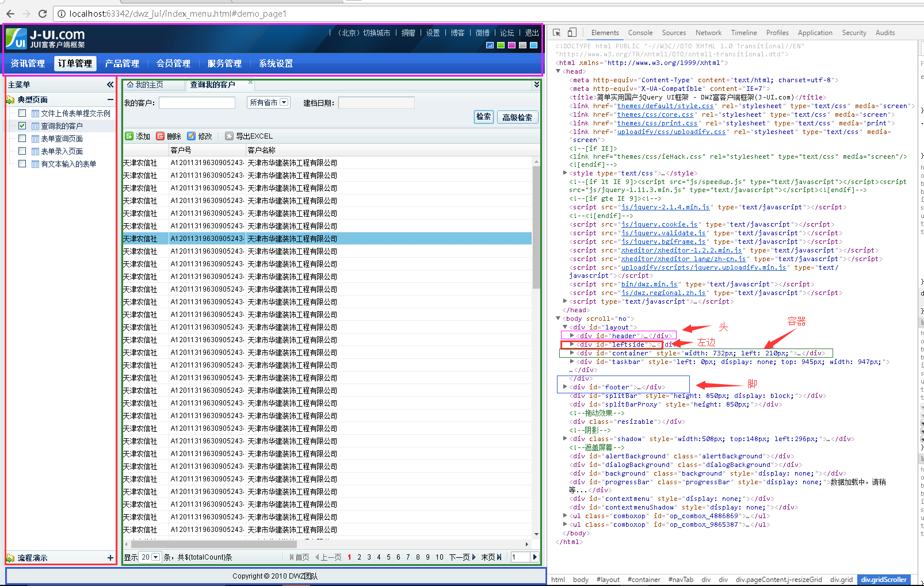Switch to DevTools Console tab
Screen dimensions: 924x586
click(640, 33)
